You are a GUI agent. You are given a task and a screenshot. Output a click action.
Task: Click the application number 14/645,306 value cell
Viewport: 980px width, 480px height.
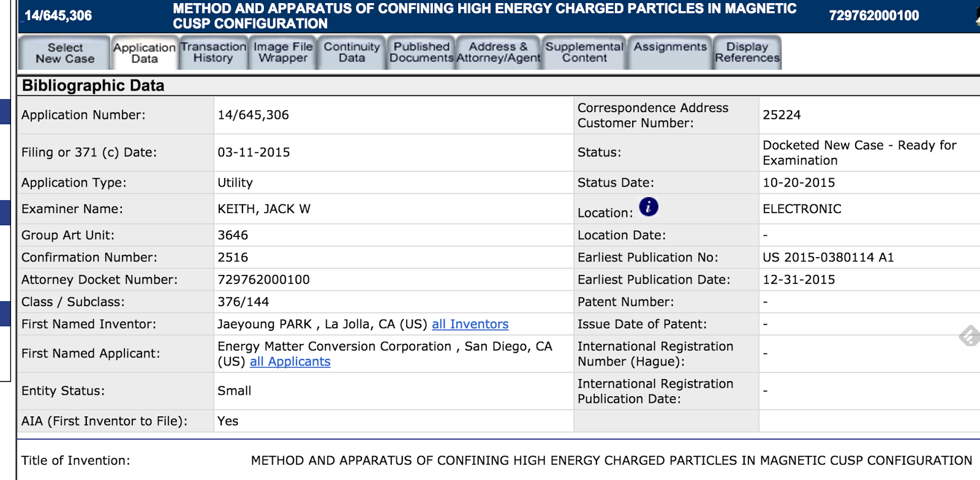pos(253,115)
